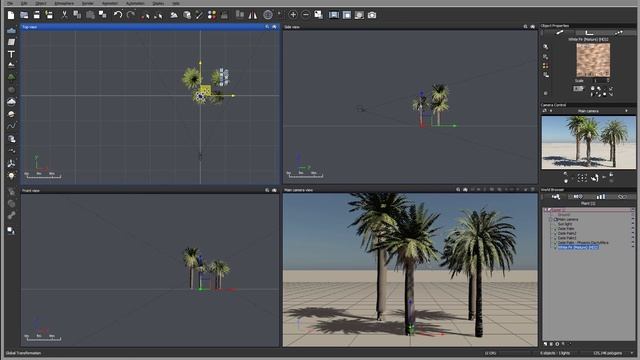Image resolution: width=640 pixels, height=360 pixels.
Task: Click the Top view title bar
Action: (x=150, y=27)
